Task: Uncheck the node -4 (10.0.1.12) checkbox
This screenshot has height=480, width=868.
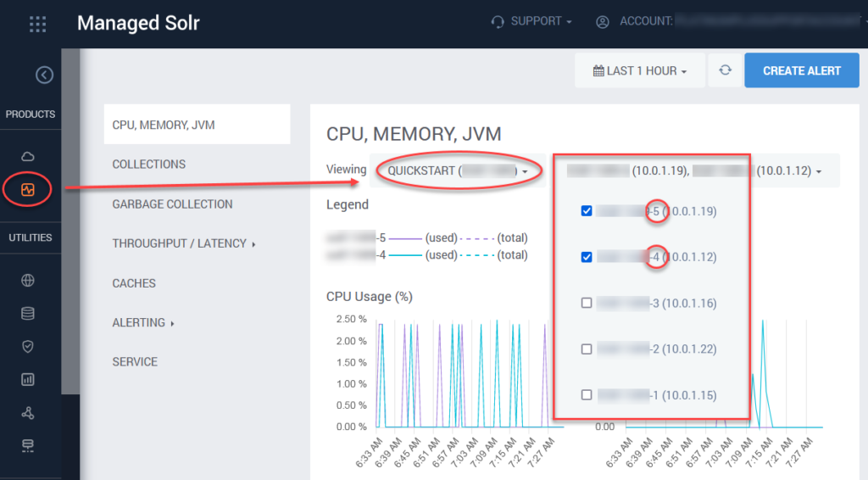Action: pos(587,257)
